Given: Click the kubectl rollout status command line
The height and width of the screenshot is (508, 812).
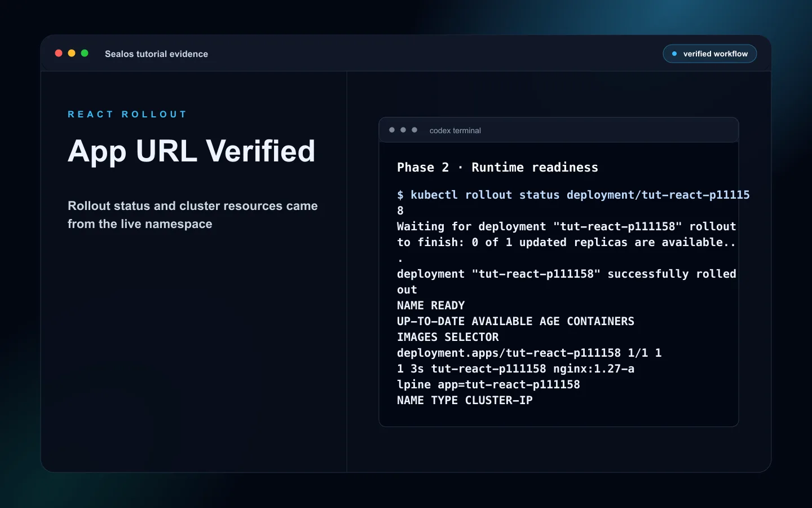Looking at the screenshot, I should tap(573, 195).
